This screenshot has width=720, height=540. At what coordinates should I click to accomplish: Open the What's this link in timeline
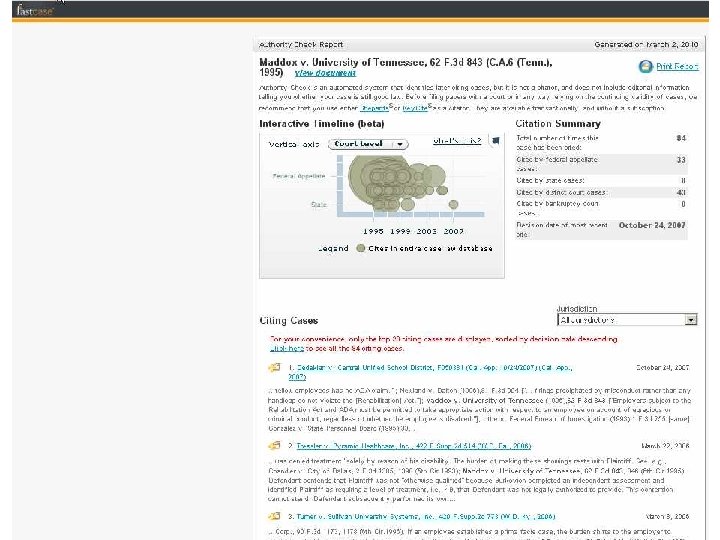pyautogui.click(x=457, y=141)
